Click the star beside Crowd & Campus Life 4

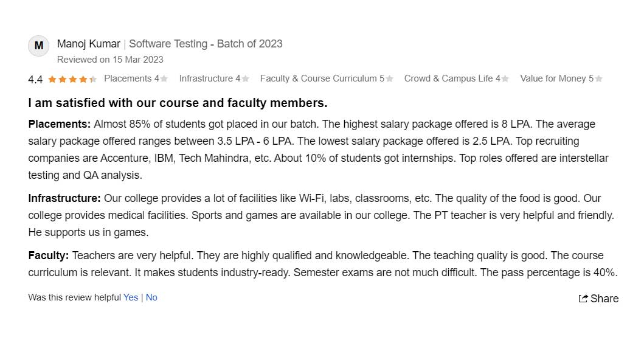coord(505,79)
